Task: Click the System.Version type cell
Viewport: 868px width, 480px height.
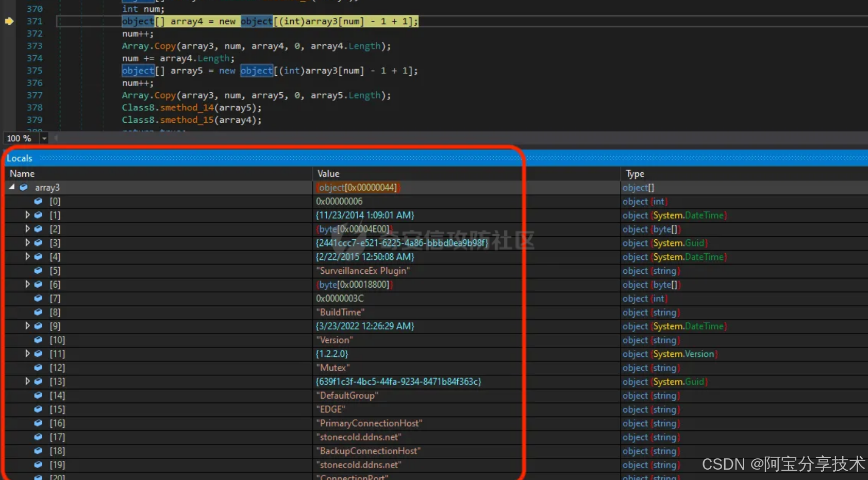Action: (x=670, y=354)
